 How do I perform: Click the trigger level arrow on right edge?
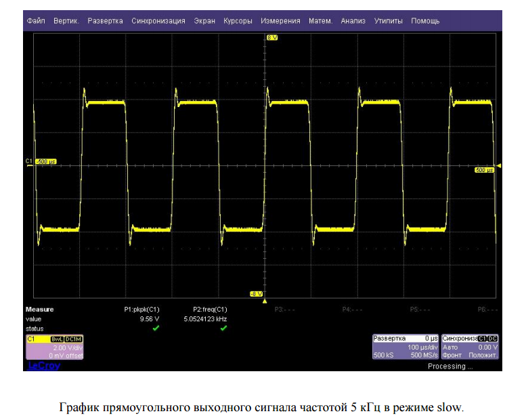pos(499,165)
